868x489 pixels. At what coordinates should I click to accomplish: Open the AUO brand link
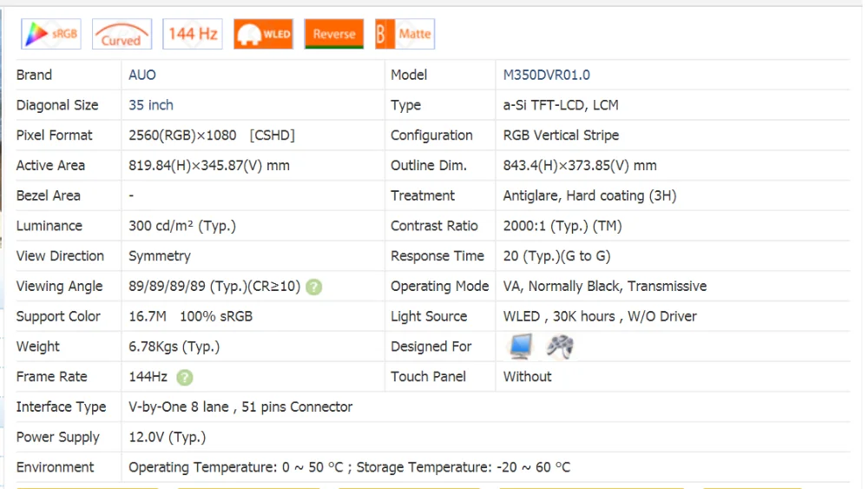pos(142,75)
